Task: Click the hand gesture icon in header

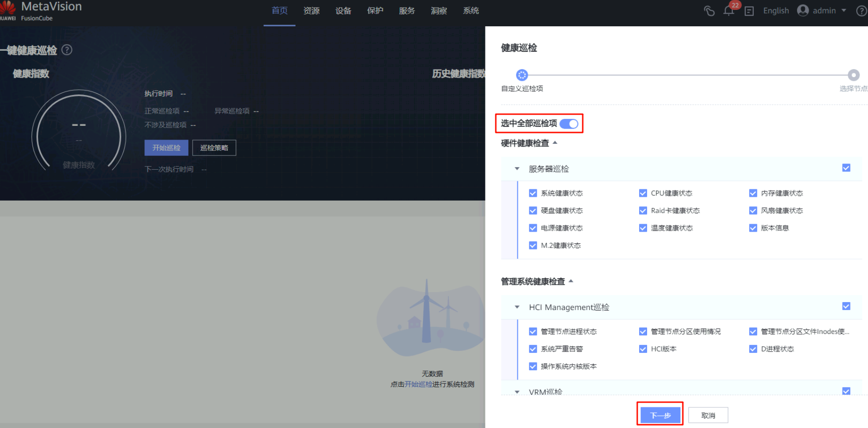Action: point(709,11)
